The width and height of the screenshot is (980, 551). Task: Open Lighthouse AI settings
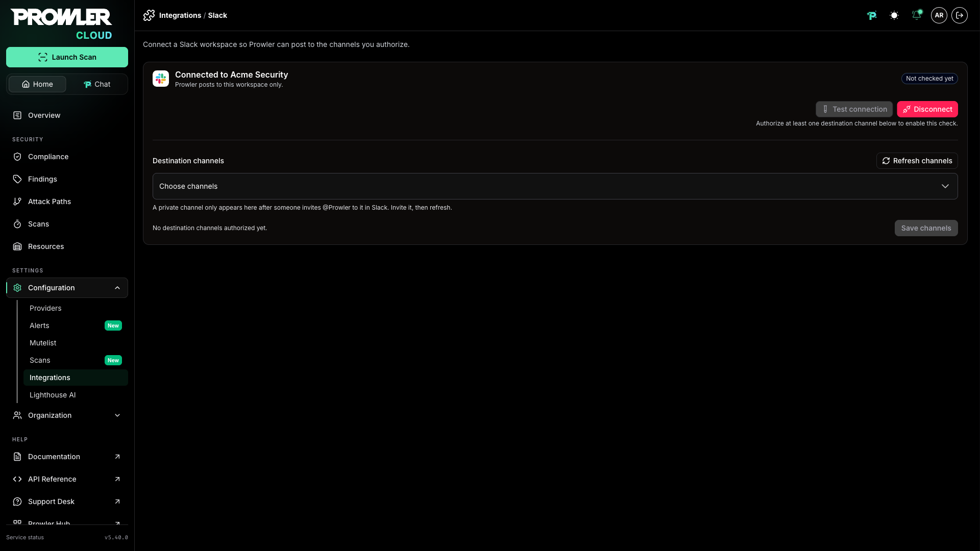tap(76, 395)
